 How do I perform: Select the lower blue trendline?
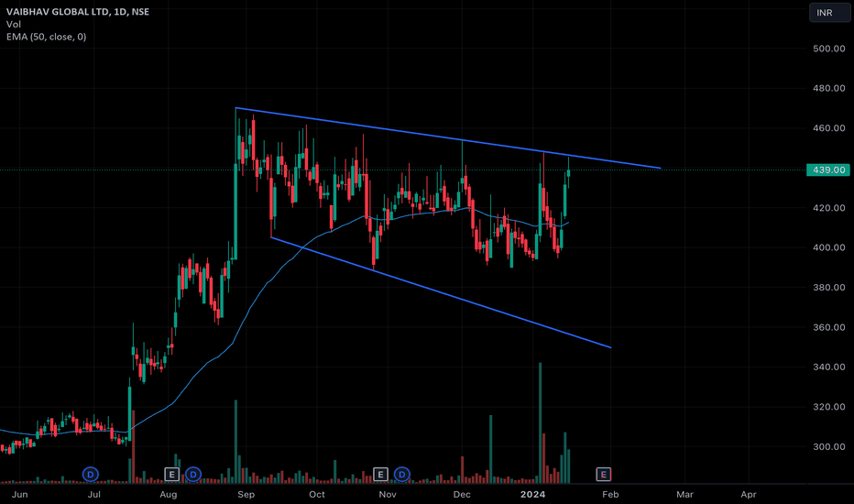pyautogui.click(x=441, y=292)
